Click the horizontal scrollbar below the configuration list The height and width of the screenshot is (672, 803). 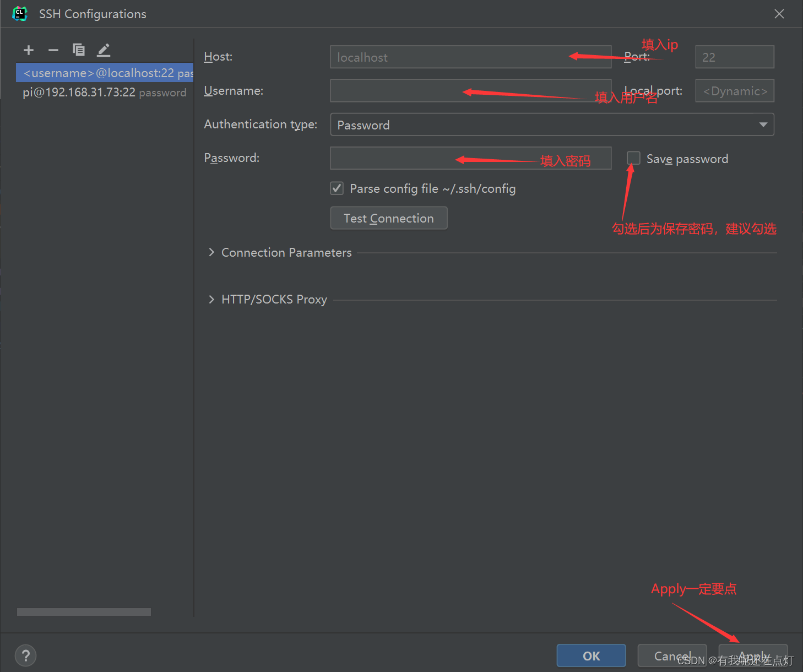83,611
